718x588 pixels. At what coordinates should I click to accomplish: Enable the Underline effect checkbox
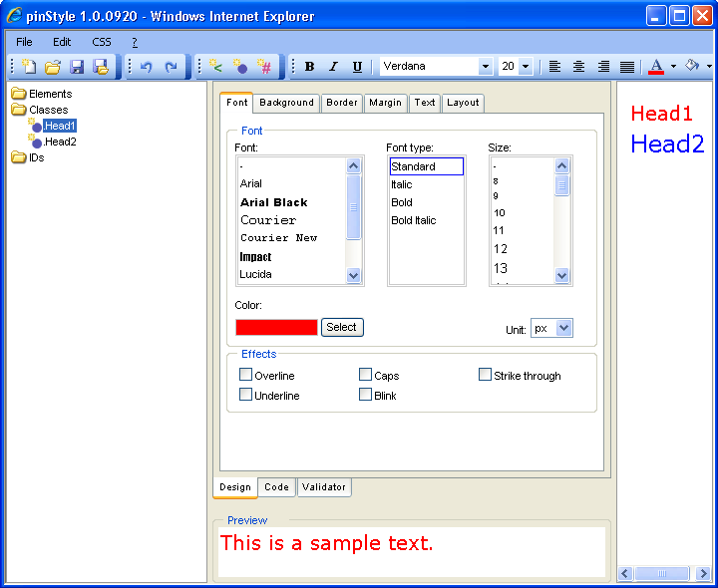[x=246, y=395]
